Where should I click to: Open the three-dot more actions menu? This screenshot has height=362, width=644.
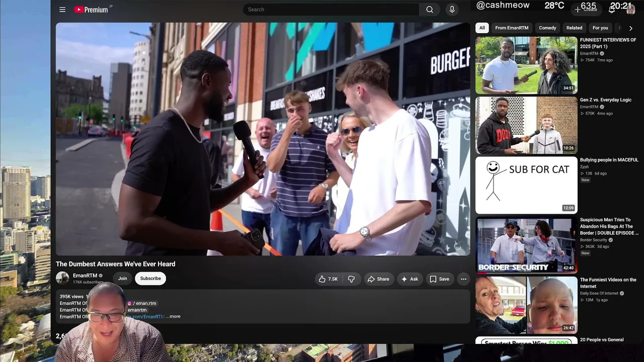point(463,279)
